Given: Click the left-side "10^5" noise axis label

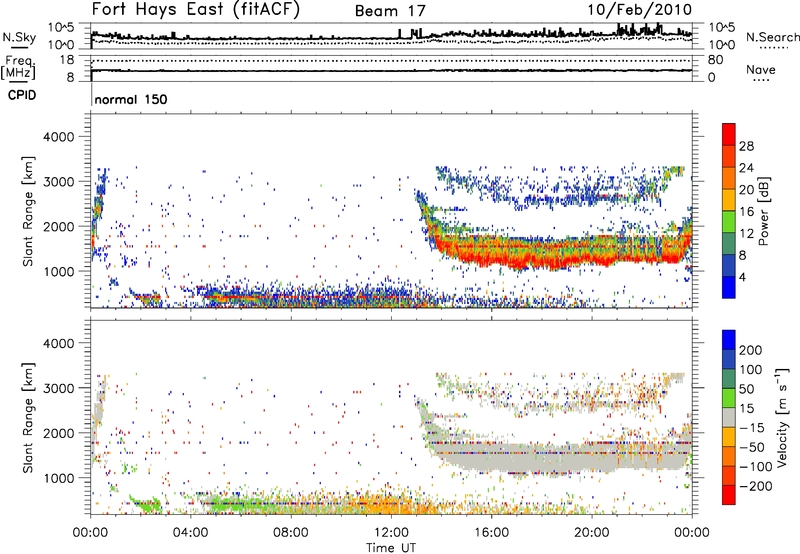Looking at the screenshot, I should click(61, 28).
